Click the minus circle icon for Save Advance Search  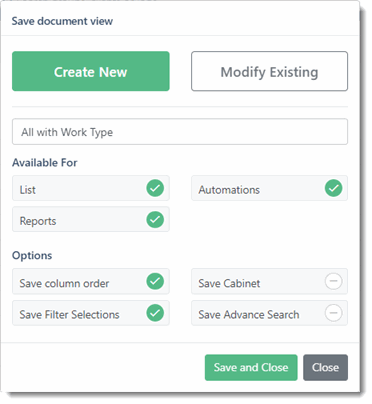[334, 313]
